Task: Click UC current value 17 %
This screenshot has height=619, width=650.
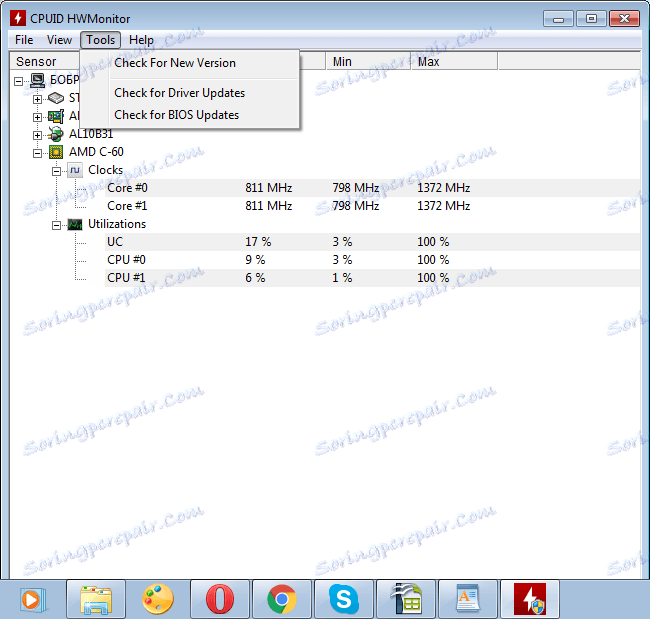Action: pyautogui.click(x=258, y=242)
